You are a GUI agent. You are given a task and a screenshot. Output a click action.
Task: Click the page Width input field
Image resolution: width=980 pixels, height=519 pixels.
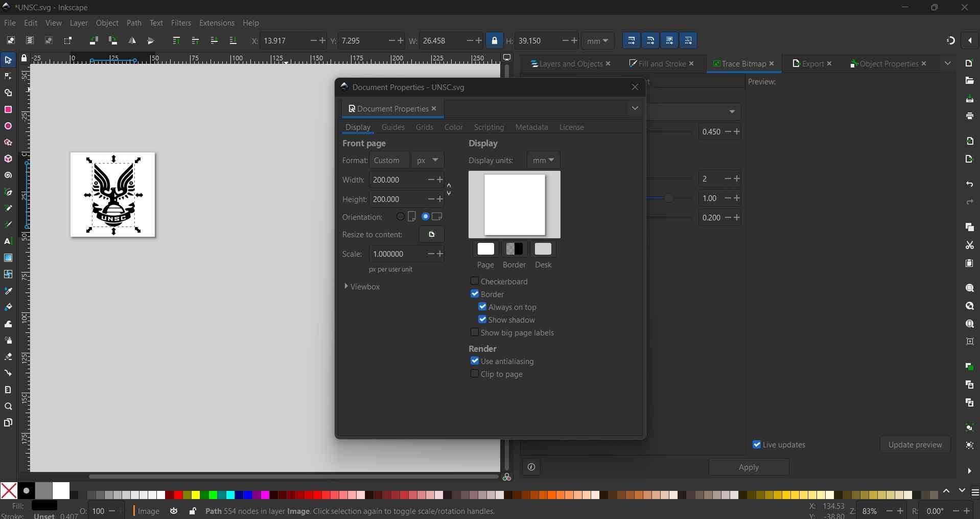click(x=398, y=180)
